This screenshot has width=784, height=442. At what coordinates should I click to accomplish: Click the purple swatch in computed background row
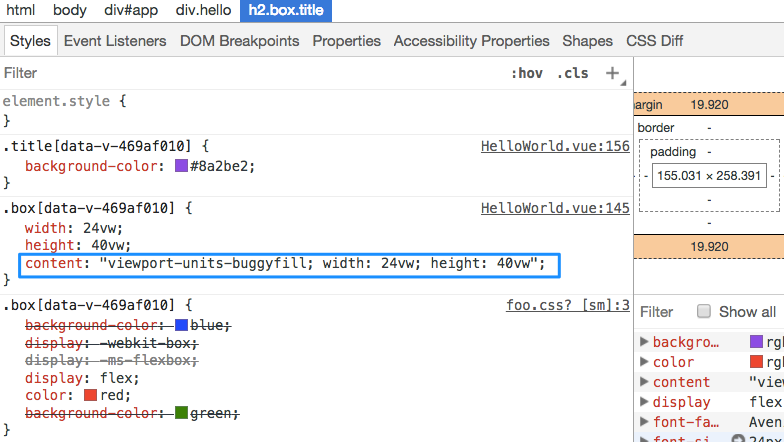click(756, 342)
